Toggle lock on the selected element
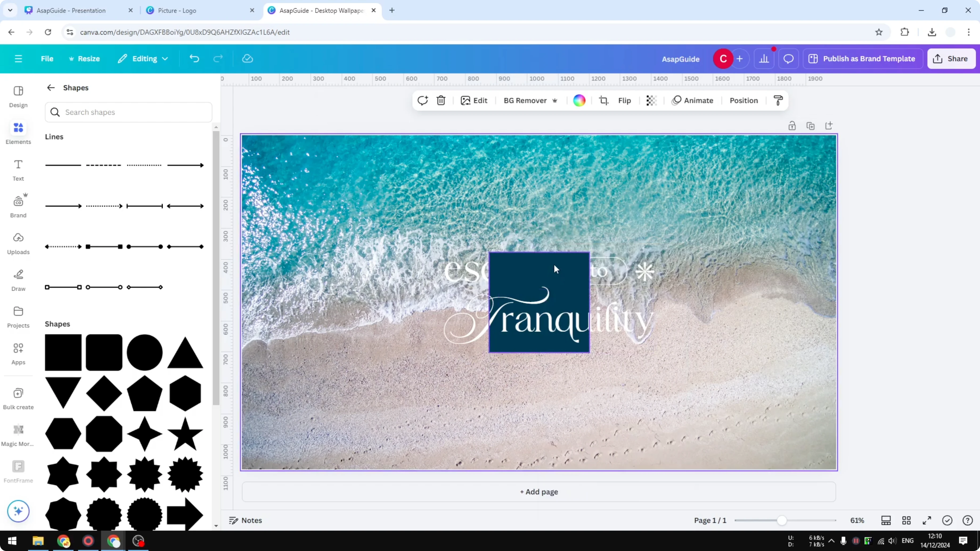 [792, 125]
